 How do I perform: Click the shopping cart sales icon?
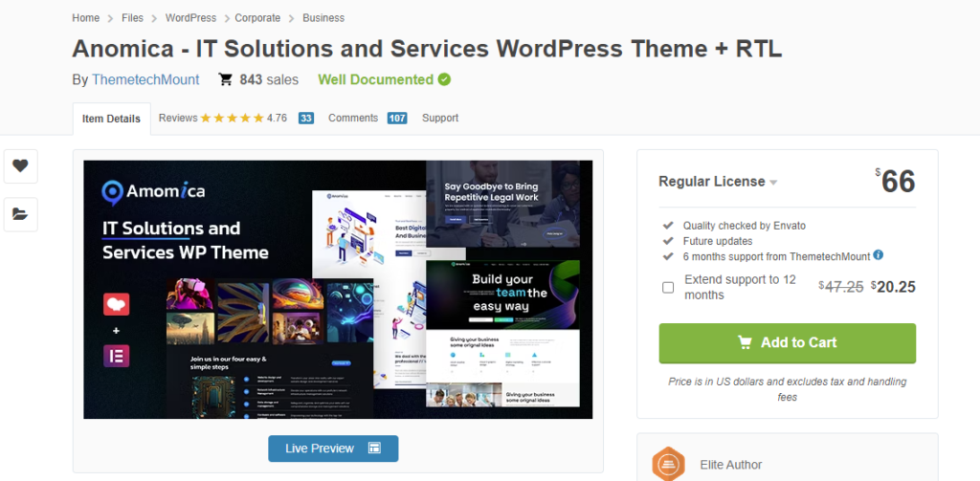pyautogui.click(x=225, y=79)
